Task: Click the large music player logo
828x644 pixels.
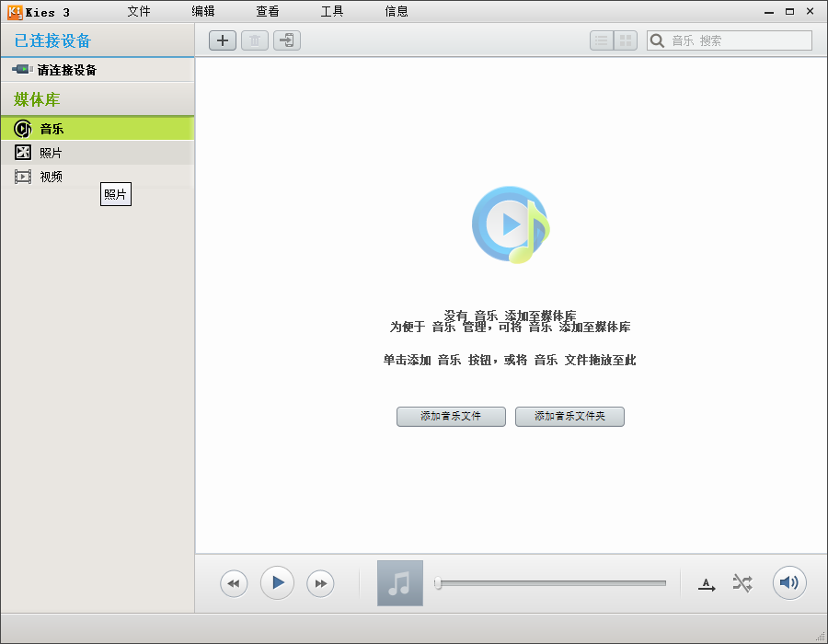Action: (511, 224)
